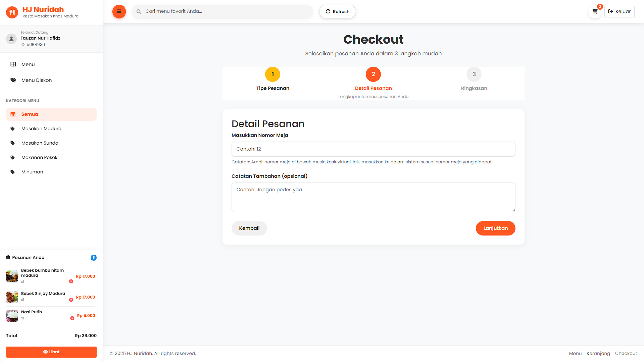Click the Refresh button
Screen dimensions: 644x362
coord(337,11)
